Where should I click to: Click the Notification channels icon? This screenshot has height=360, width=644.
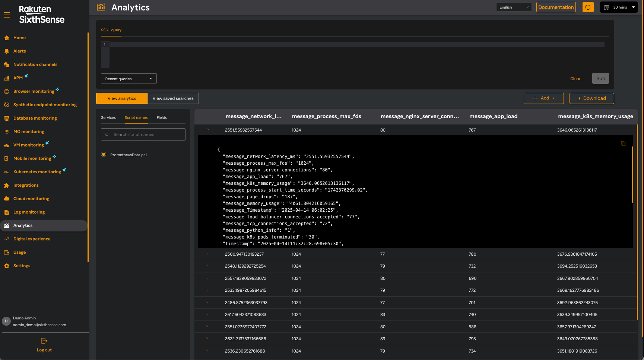[x=7, y=64]
